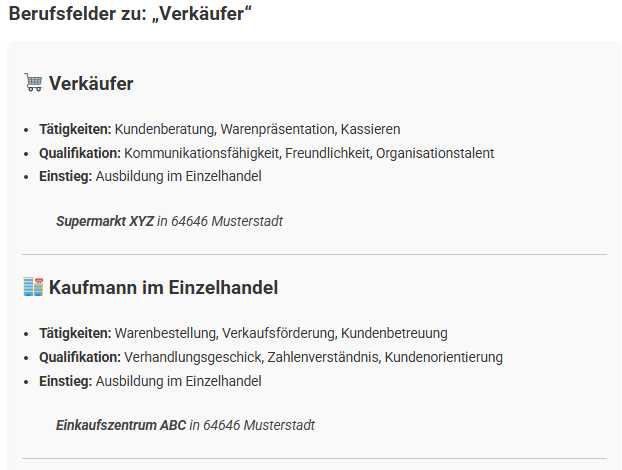622x470 pixels.
Task: Select the Supermarkt XYZ employer name
Action: [x=105, y=221]
